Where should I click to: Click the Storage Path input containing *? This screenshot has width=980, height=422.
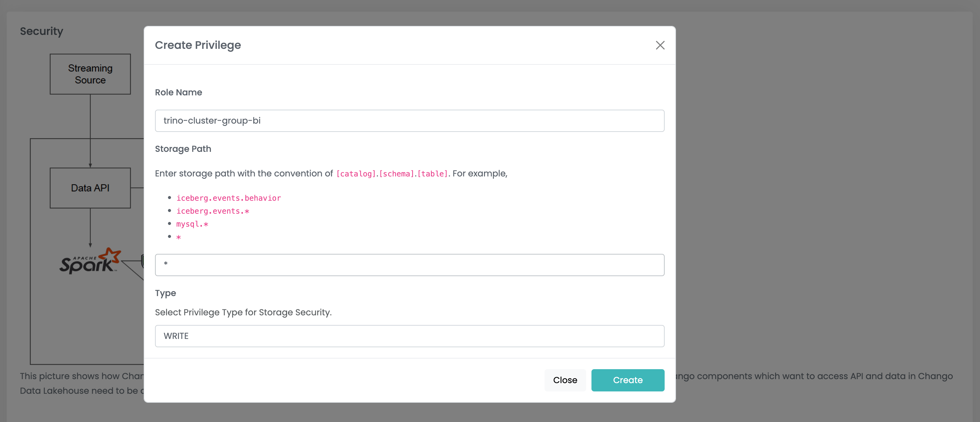(409, 264)
